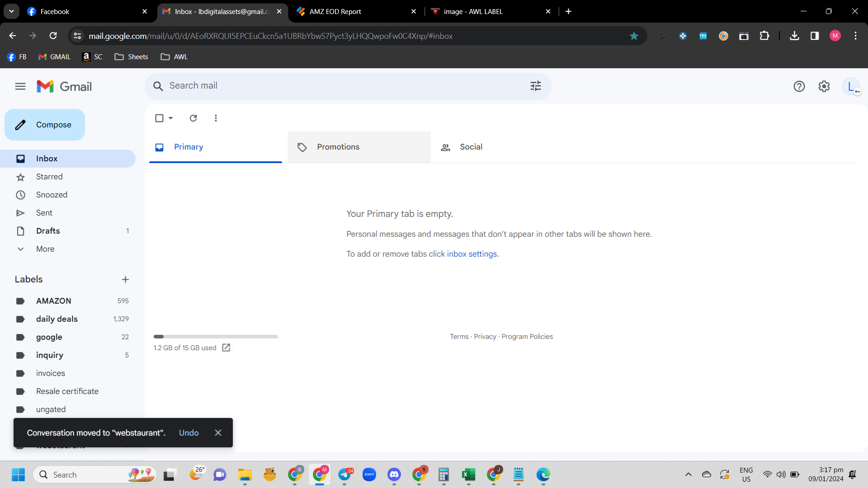The image size is (868, 488).
Task: Toggle Chrome side panel
Action: [815, 36]
